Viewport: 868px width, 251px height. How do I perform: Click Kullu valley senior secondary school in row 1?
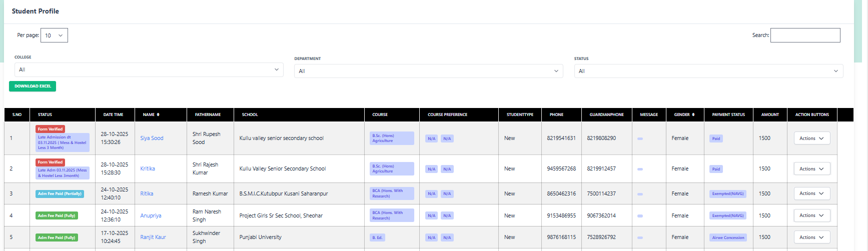(x=282, y=138)
